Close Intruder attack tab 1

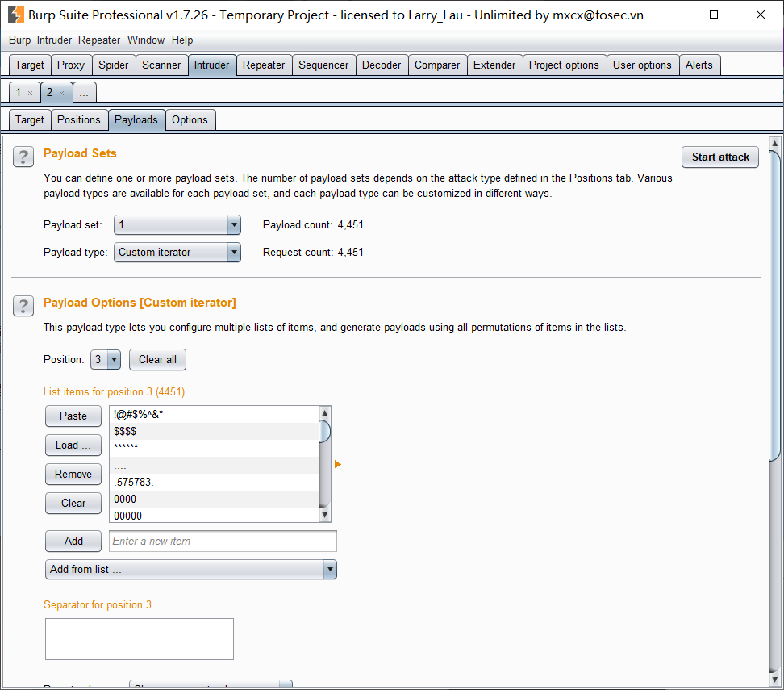[x=31, y=93]
